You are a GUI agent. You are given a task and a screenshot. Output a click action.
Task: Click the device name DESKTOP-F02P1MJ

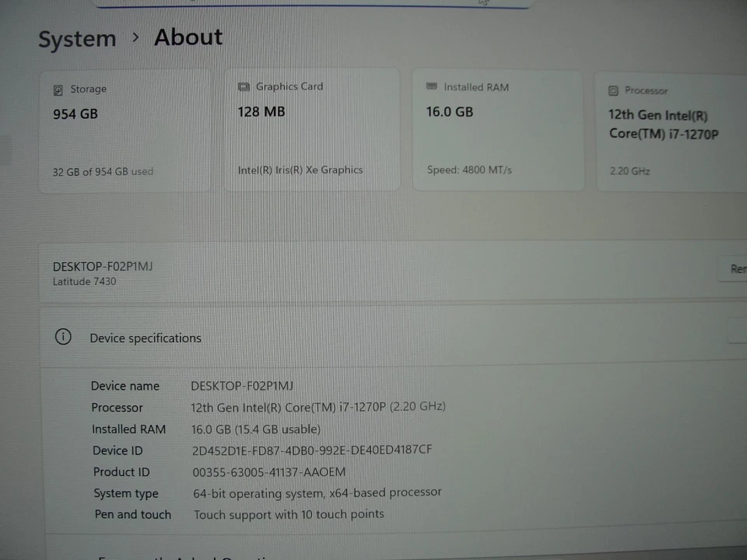103,266
